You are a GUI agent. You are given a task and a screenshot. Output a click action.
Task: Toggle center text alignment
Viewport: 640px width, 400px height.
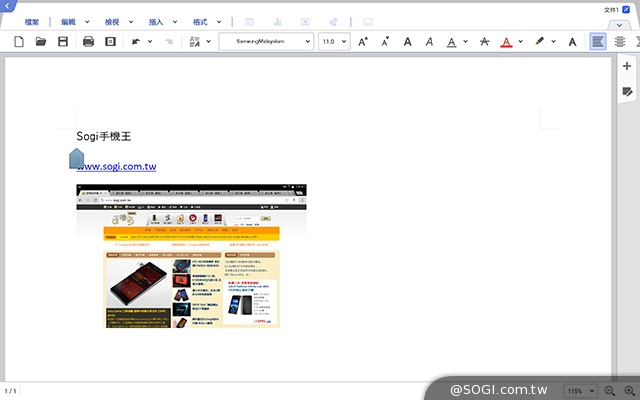pyautogui.click(x=621, y=42)
